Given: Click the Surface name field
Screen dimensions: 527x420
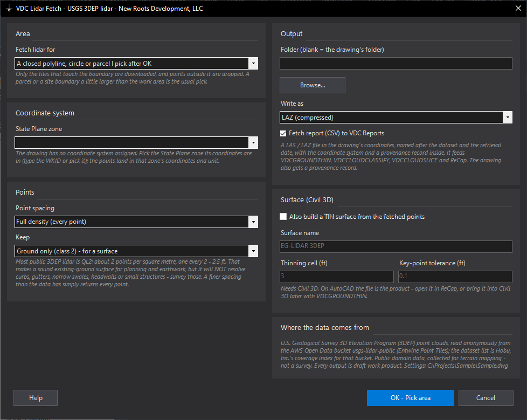Looking at the screenshot, I should pos(396,246).
